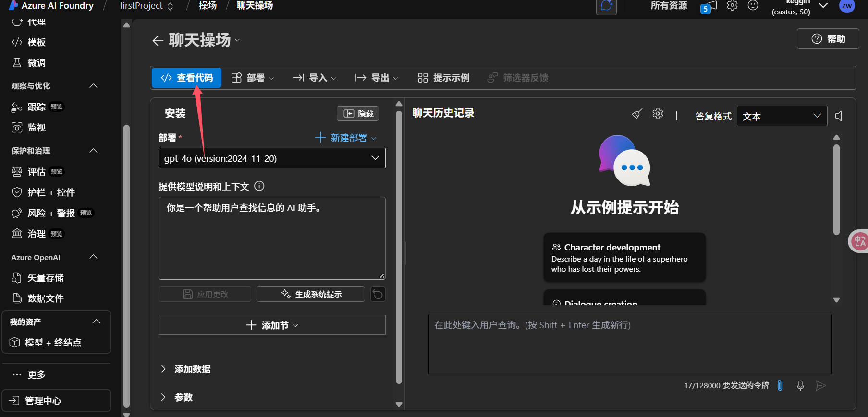Go back with the left arrow icon
The image size is (868, 417).
tap(158, 41)
